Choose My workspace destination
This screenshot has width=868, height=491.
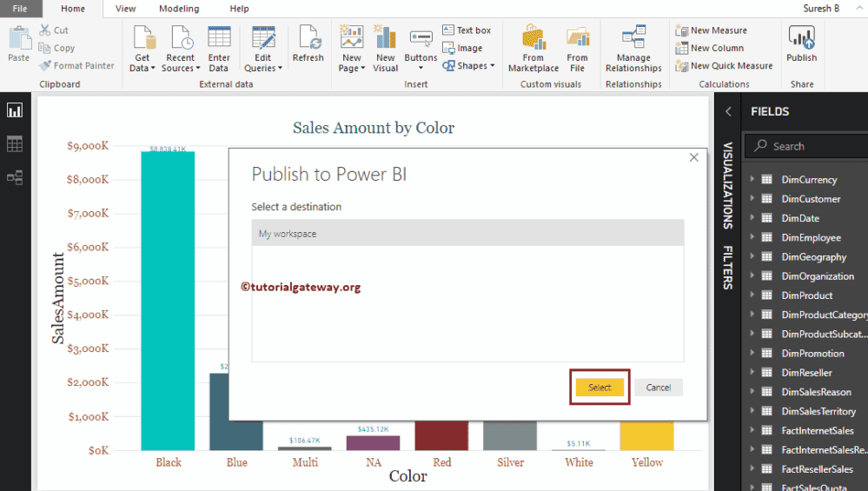pyautogui.click(x=467, y=233)
